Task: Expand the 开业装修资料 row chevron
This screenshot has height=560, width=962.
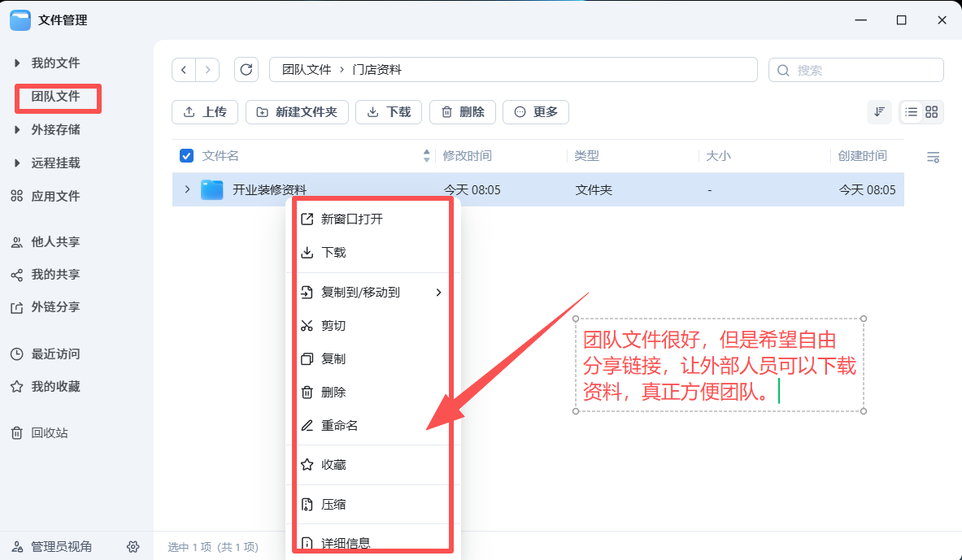Action: point(187,189)
